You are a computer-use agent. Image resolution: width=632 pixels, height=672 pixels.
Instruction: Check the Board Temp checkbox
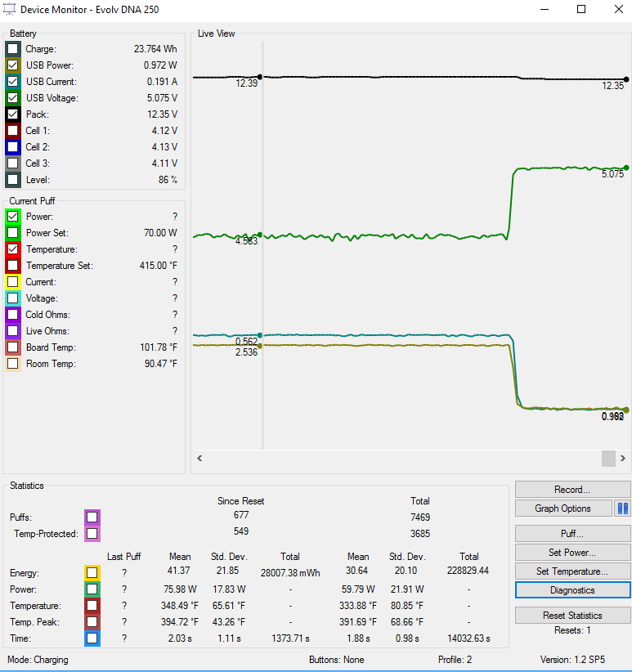pyautogui.click(x=13, y=347)
